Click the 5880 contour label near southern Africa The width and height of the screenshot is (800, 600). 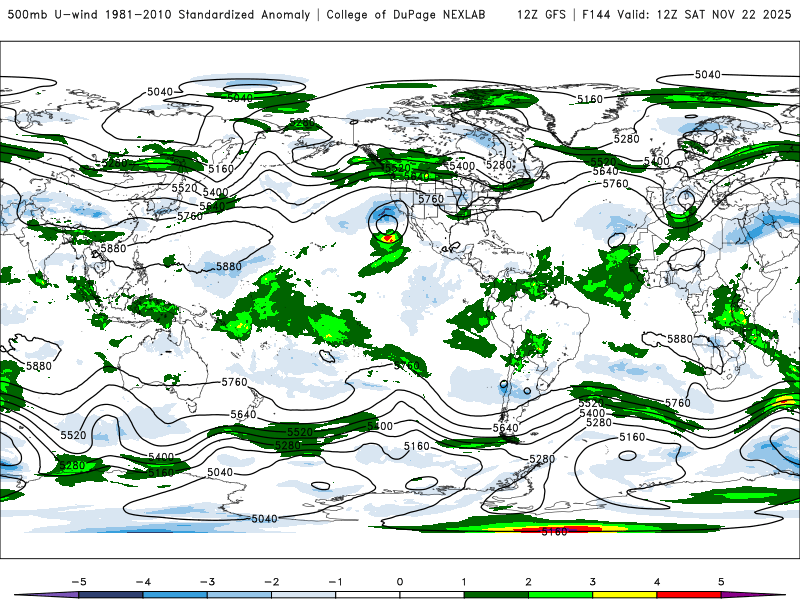point(680,339)
